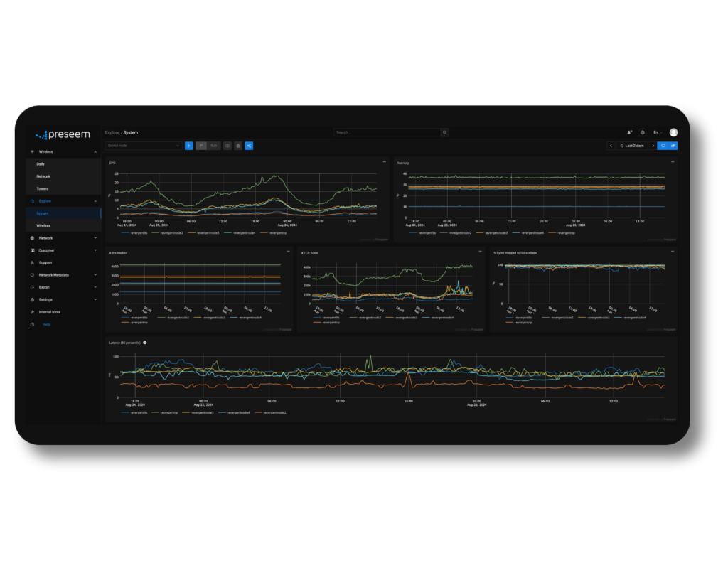Open the En language dropdown
This screenshot has width=728, height=563.
pos(658,132)
